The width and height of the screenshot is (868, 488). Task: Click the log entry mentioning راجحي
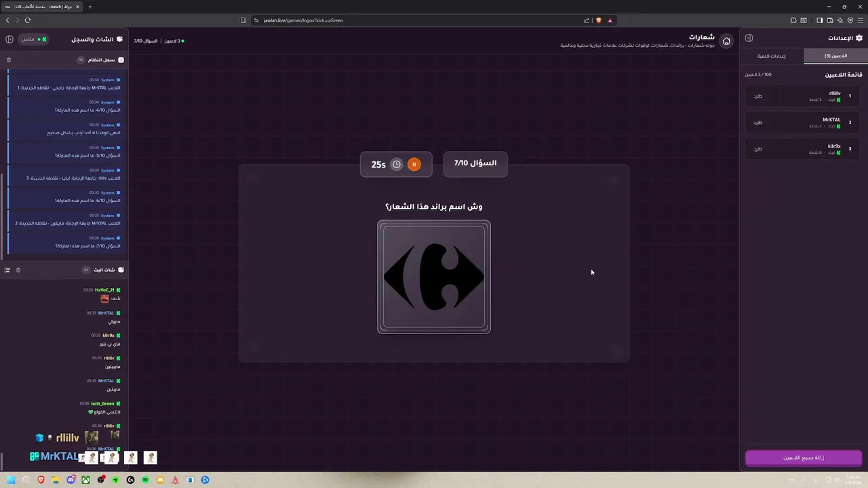click(x=65, y=84)
